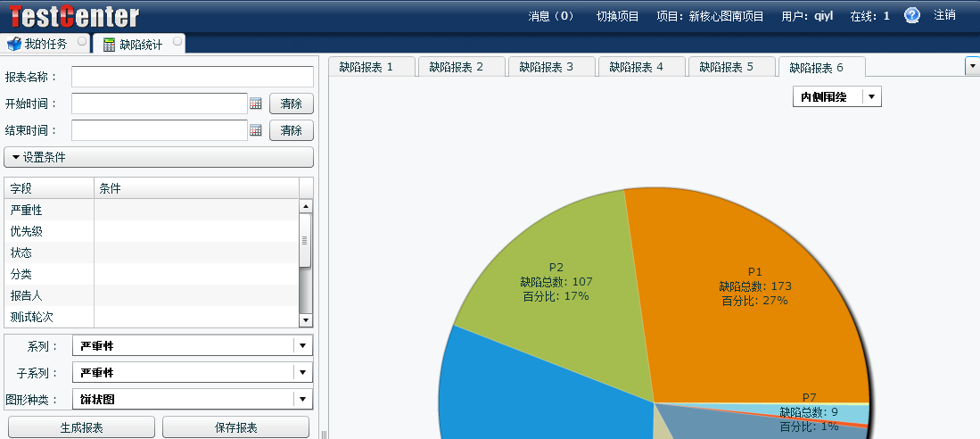This screenshot has width=980, height=439.
Task: Click the 用户: qiyl text
Action: click(807, 16)
